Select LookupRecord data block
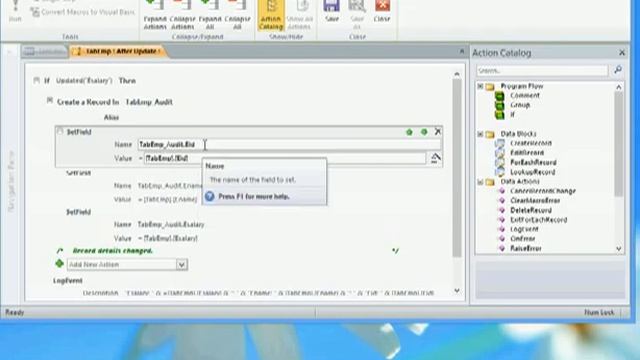 pyautogui.click(x=532, y=172)
